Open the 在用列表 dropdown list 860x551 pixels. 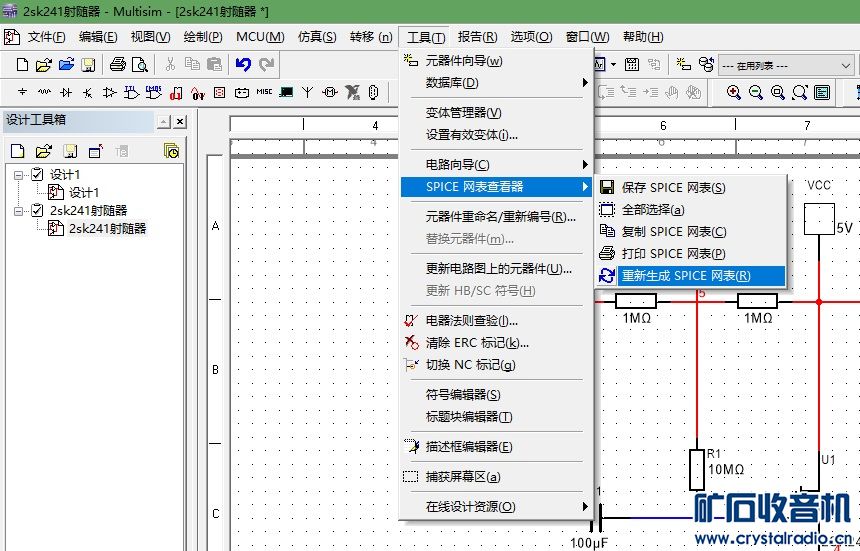click(844, 65)
